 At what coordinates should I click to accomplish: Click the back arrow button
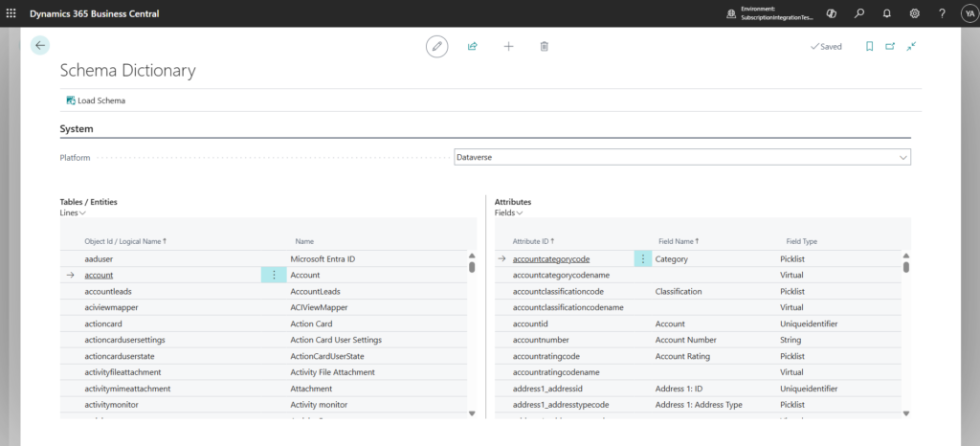pyautogui.click(x=39, y=46)
